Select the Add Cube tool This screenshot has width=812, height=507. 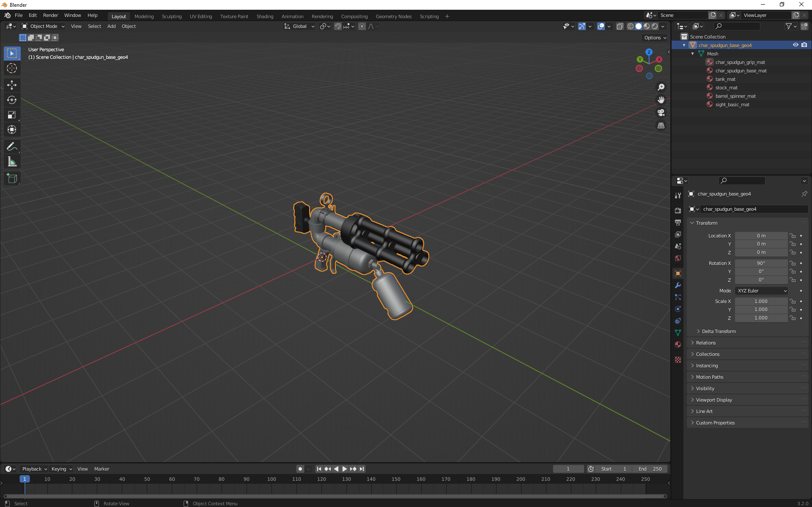click(12, 179)
